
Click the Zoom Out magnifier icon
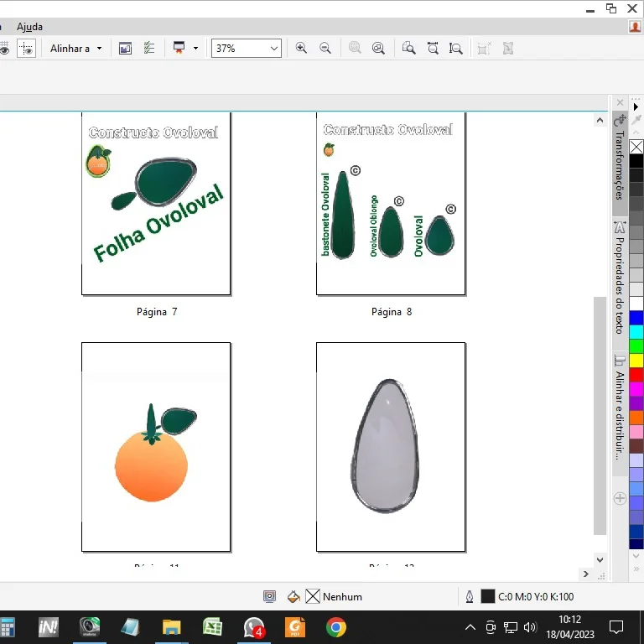click(325, 49)
